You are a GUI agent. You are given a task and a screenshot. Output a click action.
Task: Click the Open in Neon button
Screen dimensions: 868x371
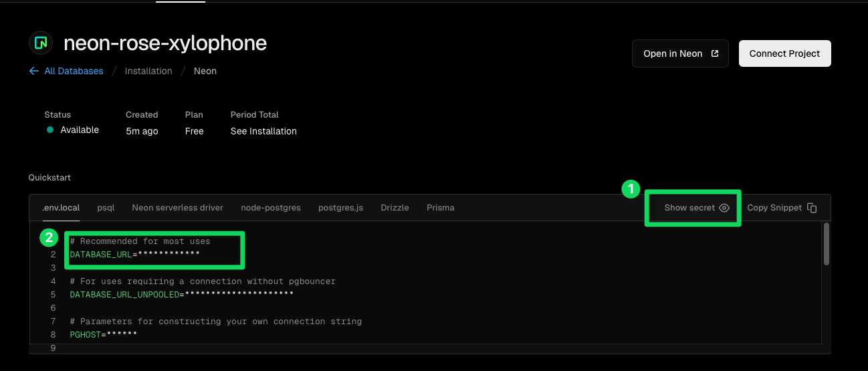pos(680,53)
